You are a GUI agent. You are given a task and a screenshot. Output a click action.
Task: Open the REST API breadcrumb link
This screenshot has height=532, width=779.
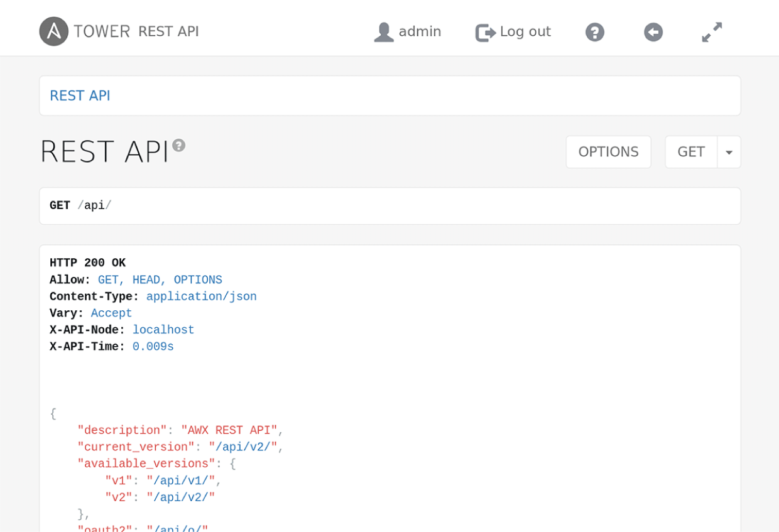click(80, 95)
